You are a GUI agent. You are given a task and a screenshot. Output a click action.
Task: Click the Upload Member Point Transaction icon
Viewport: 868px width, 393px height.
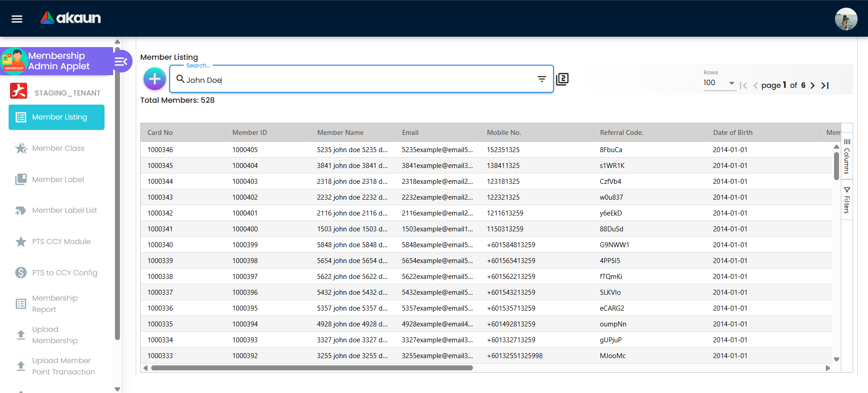point(21,366)
